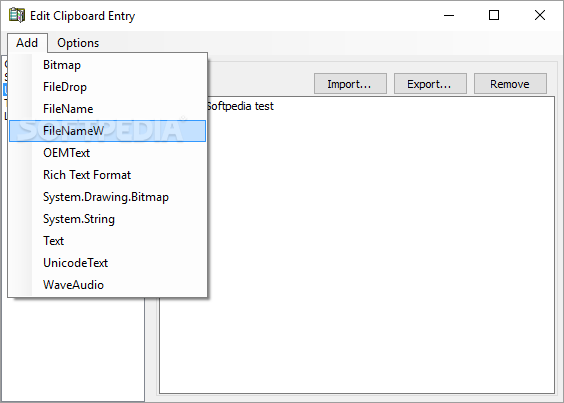Maximize the Edit Clipboard Entry window
Screen dimensions: 564x403
494,15
